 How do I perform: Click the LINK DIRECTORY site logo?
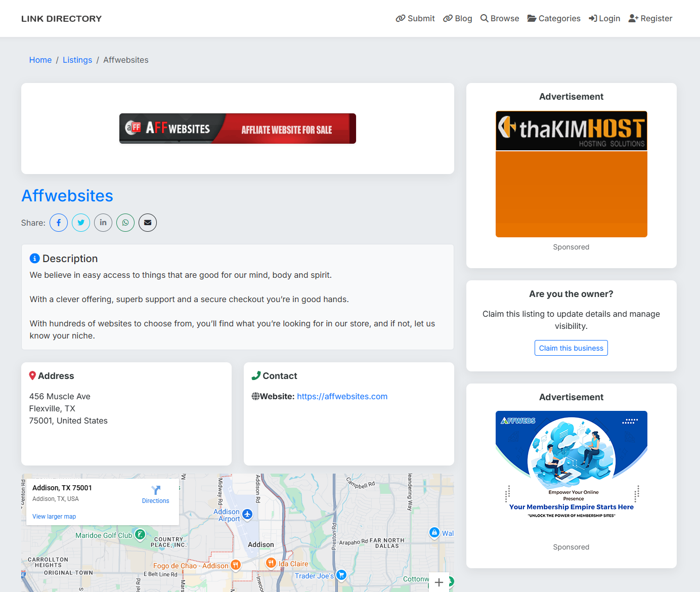tap(62, 19)
